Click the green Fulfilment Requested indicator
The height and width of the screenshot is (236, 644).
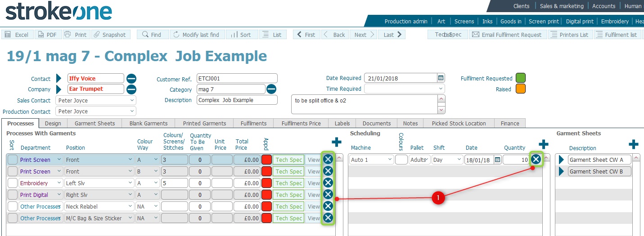(x=521, y=78)
